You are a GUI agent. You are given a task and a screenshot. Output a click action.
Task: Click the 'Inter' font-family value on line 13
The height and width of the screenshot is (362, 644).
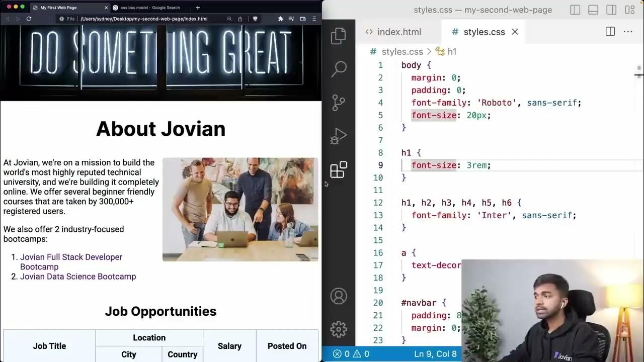tap(494, 215)
